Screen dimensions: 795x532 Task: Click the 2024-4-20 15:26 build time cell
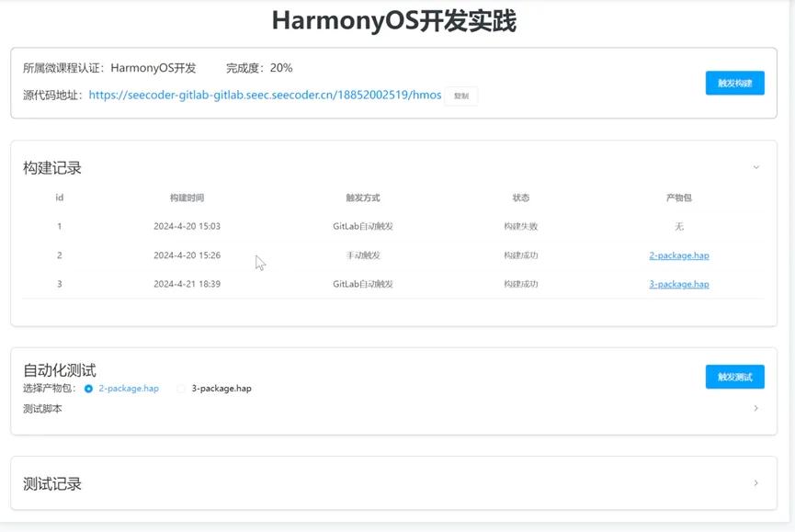pyautogui.click(x=187, y=255)
